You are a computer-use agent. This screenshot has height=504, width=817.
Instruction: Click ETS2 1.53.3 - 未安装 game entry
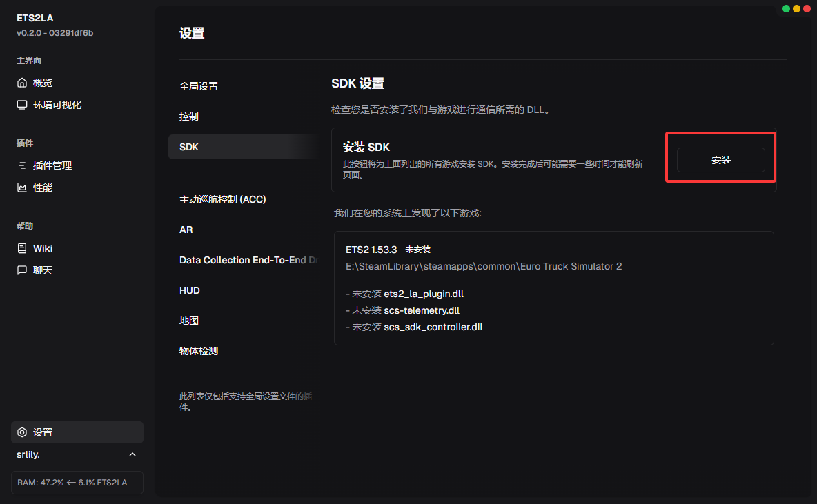pos(388,250)
